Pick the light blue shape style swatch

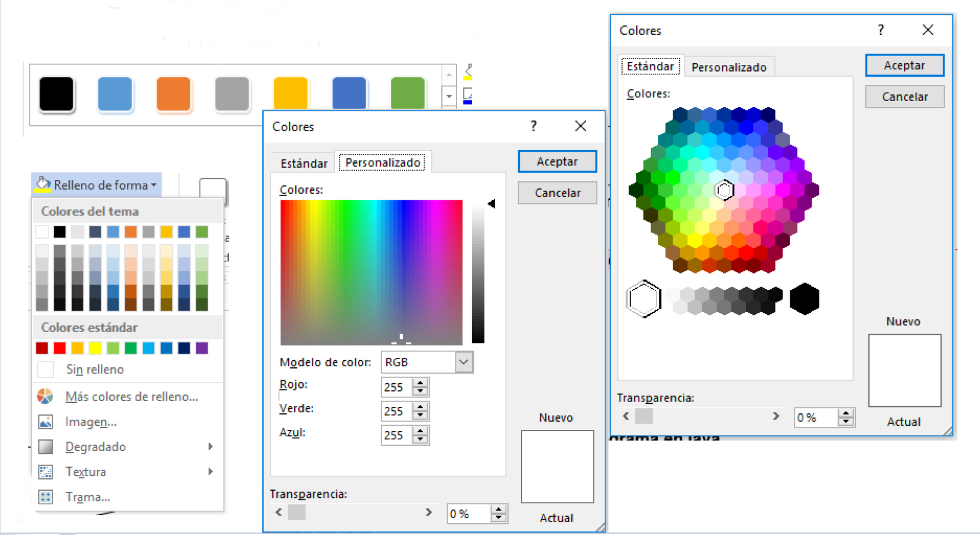tap(115, 94)
